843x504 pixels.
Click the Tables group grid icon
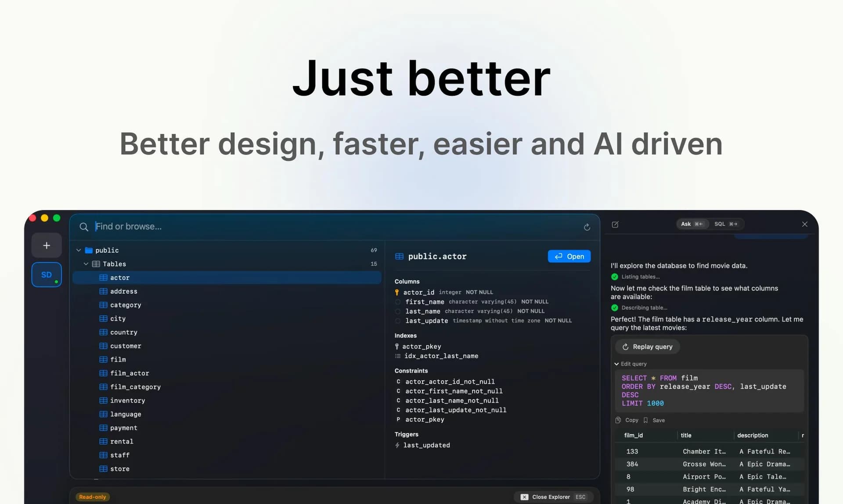(96, 264)
